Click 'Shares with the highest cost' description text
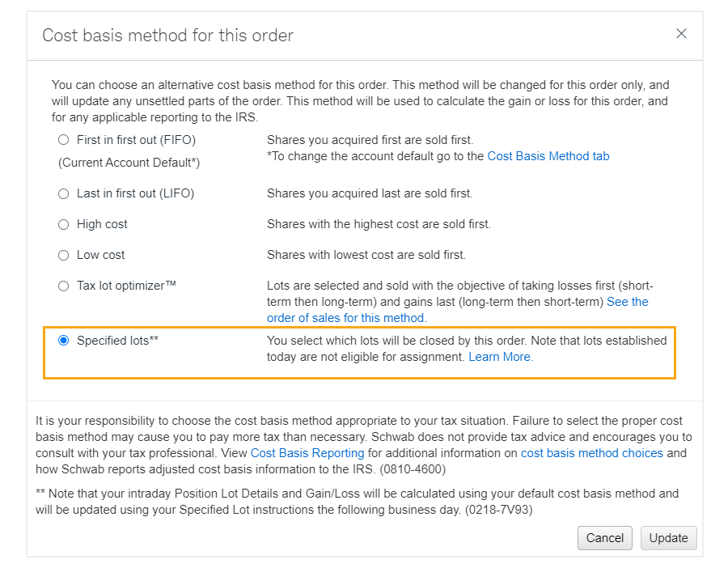 379,224
